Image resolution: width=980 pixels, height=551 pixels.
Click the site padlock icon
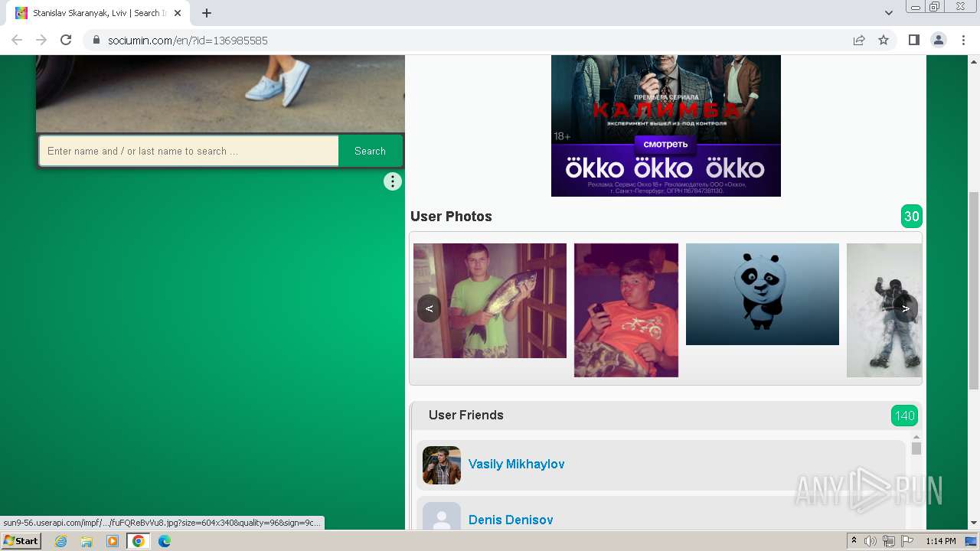(x=96, y=40)
